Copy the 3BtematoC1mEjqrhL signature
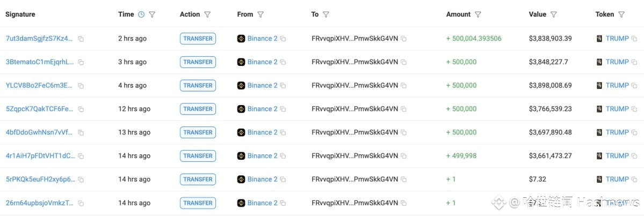This screenshot has width=644, height=216. pyautogui.click(x=81, y=62)
